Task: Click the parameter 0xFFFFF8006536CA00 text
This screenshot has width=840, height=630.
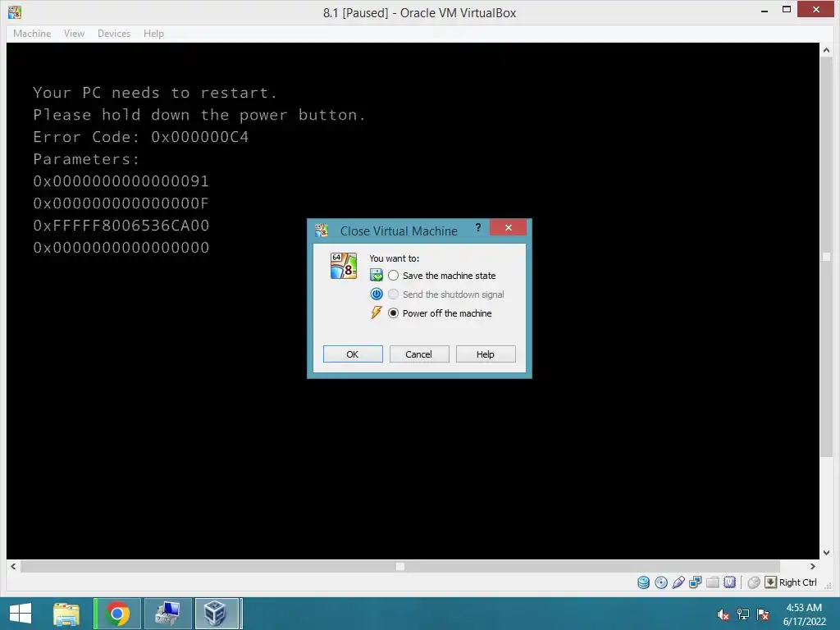Action: coord(121,226)
